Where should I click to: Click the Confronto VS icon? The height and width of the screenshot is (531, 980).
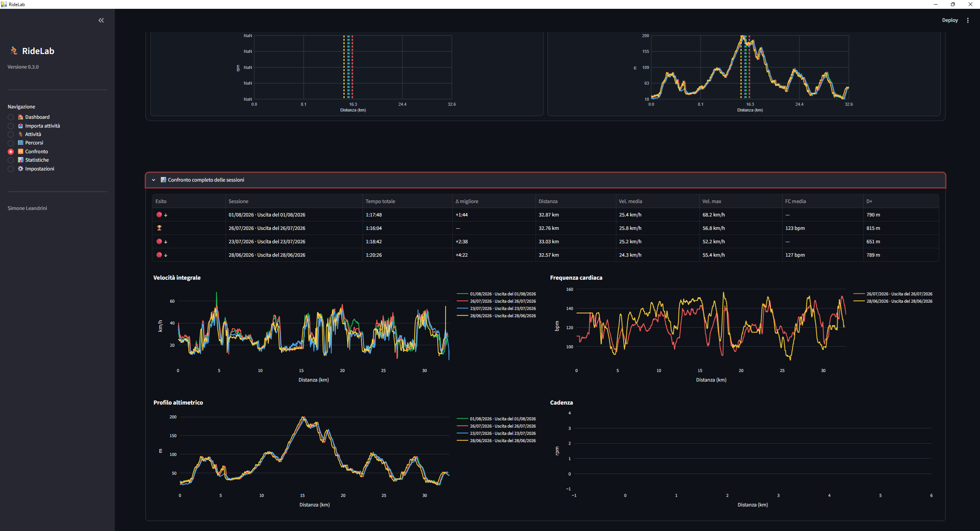tap(21, 151)
